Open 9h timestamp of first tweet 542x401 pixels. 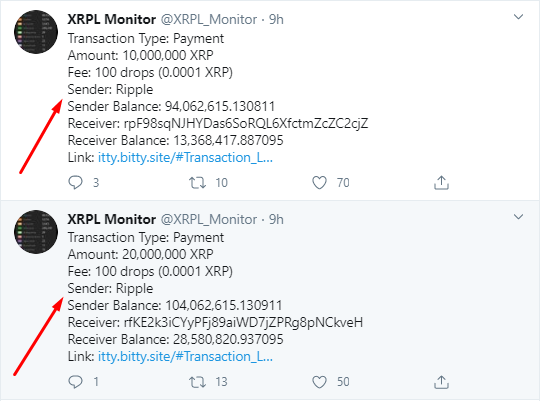click(x=276, y=19)
